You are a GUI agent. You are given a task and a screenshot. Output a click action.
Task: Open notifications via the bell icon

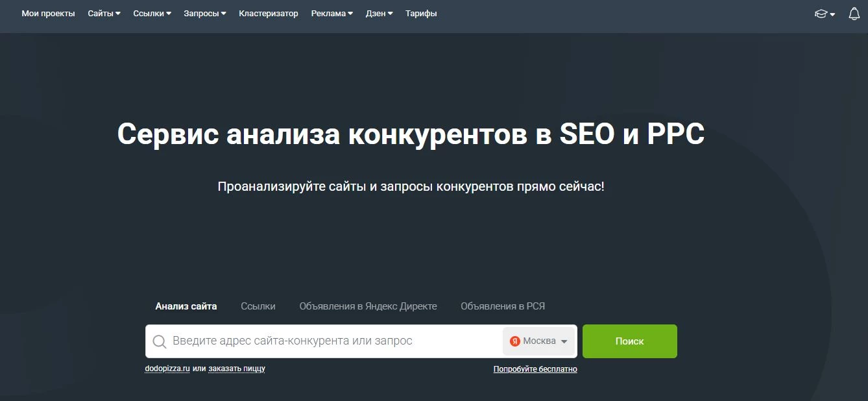(x=853, y=13)
